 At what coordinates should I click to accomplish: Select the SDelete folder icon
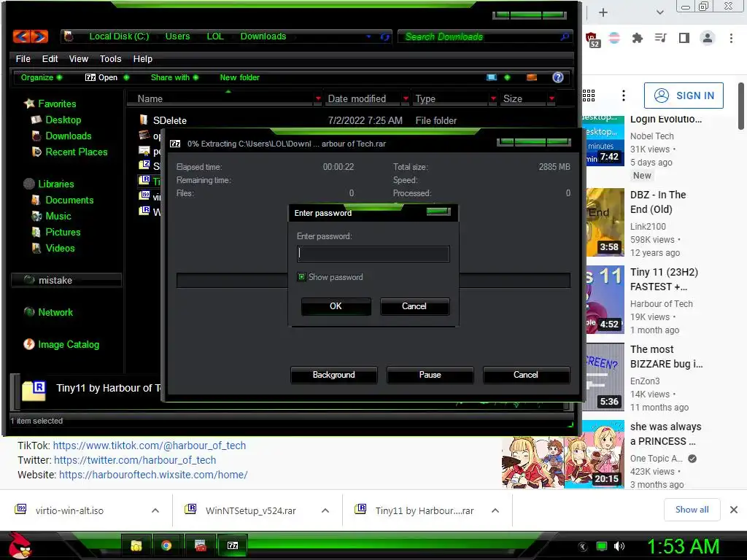pos(144,120)
